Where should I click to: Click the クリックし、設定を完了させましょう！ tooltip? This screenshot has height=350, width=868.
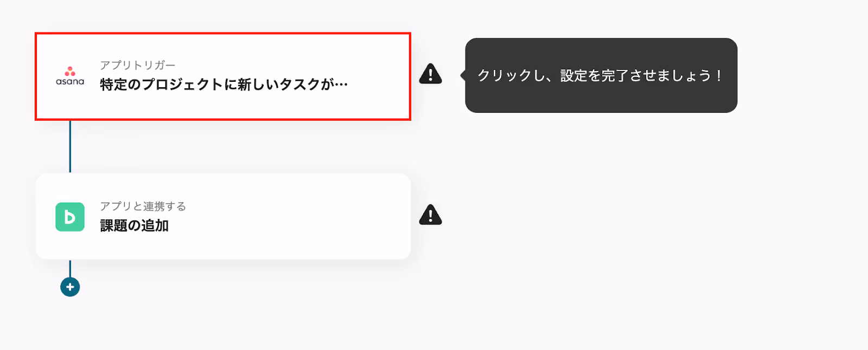(601, 75)
